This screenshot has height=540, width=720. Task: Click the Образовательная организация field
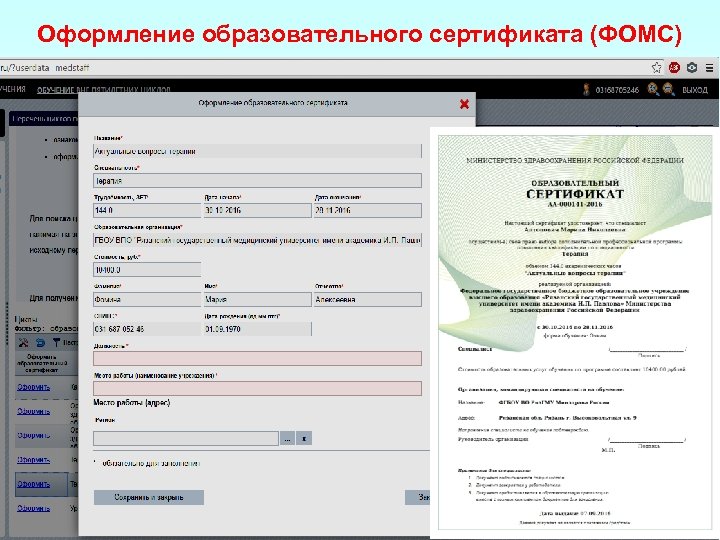[x=257, y=240]
